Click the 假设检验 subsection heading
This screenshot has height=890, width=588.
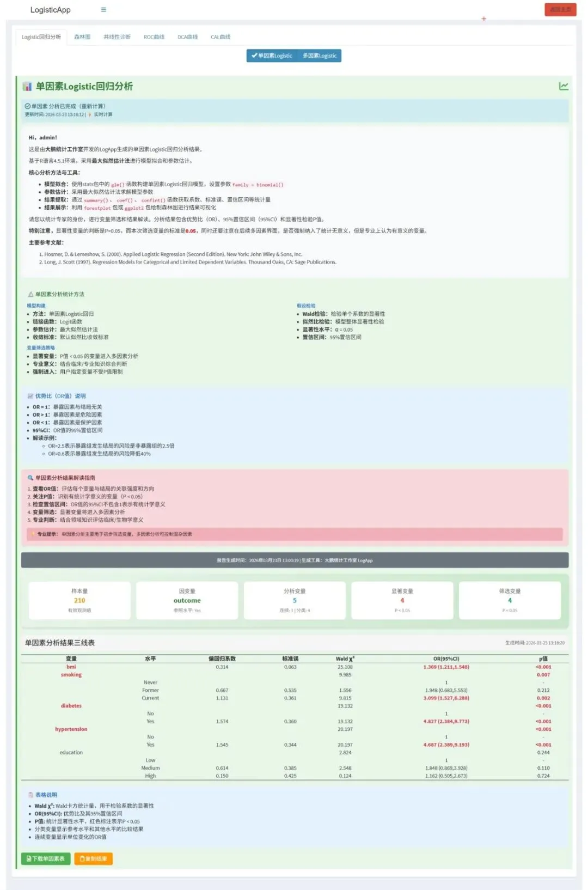click(306, 306)
